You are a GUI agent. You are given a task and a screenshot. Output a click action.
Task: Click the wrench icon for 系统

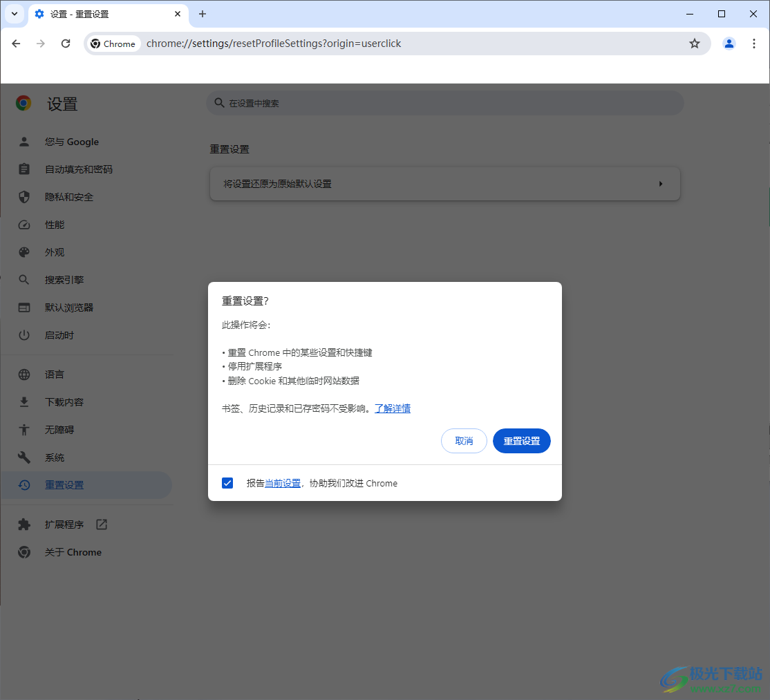(24, 457)
